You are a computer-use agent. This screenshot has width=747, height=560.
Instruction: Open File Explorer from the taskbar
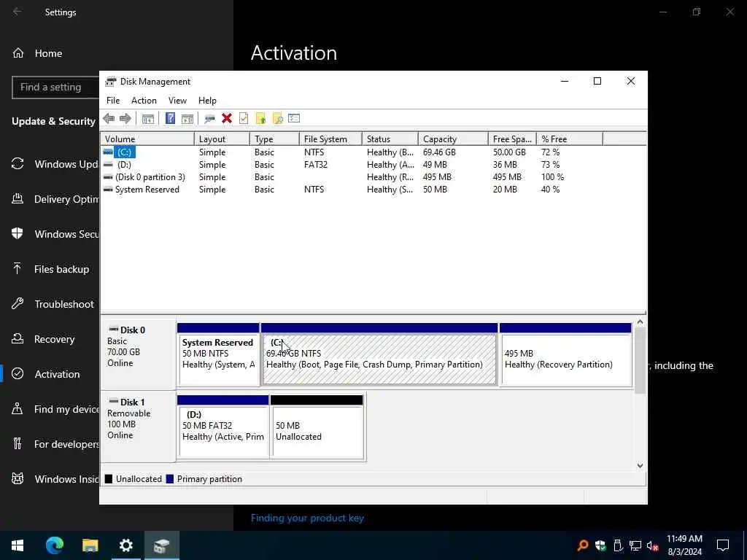90,545
